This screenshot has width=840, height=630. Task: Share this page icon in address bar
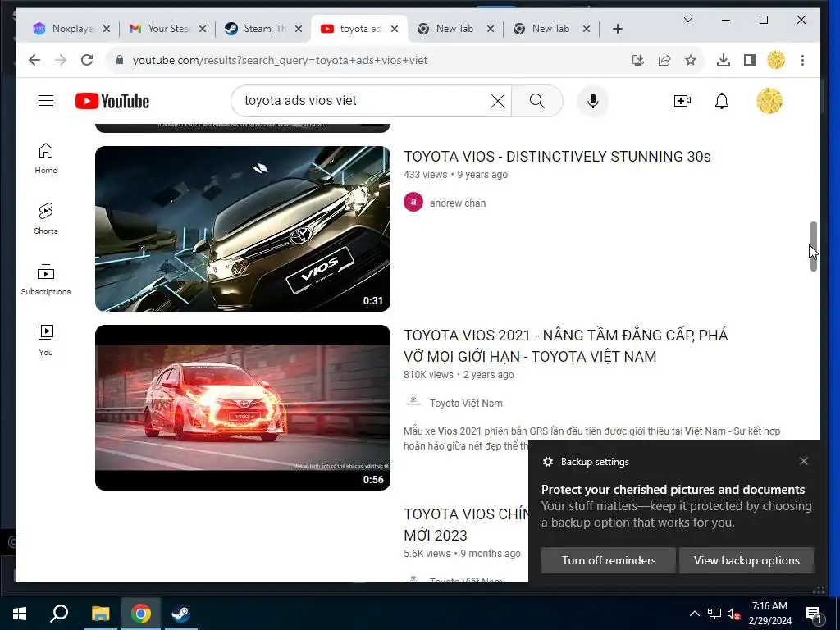point(664,60)
